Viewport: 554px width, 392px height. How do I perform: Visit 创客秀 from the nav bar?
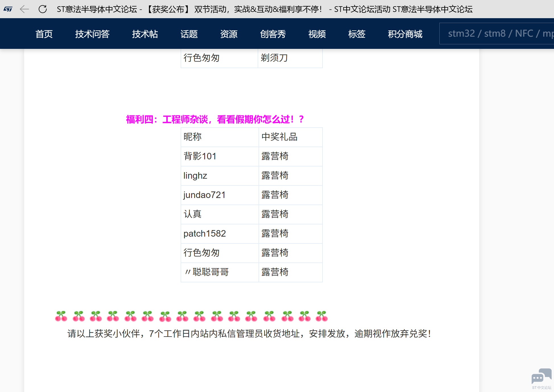point(273,34)
